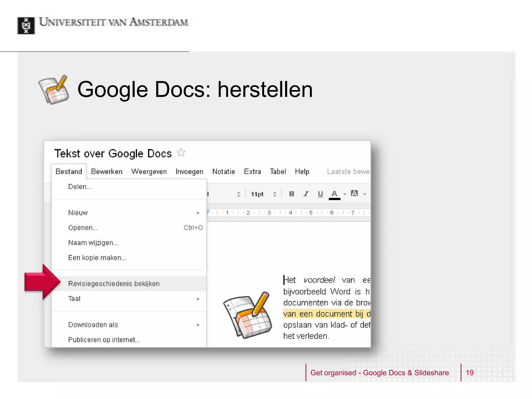The image size is (532, 399).
Task: Toggle italic formatting button
Action: coord(306,194)
